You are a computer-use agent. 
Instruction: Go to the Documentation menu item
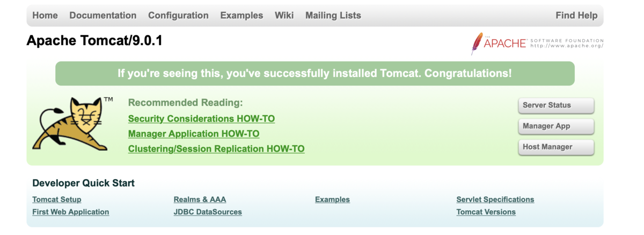pyautogui.click(x=103, y=16)
